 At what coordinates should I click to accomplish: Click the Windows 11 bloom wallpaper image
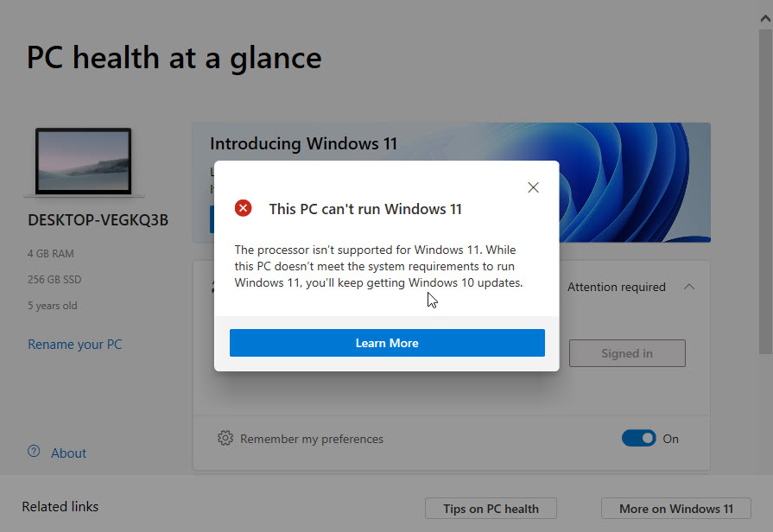click(x=639, y=181)
